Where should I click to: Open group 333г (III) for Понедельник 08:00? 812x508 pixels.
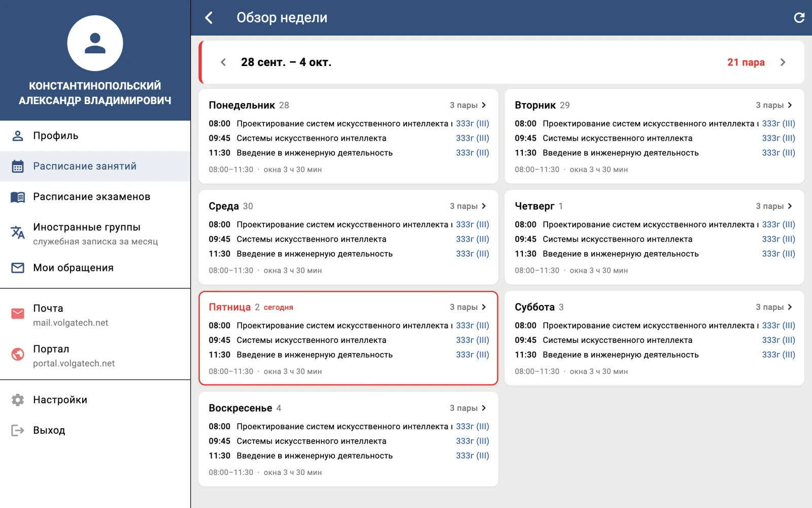coord(472,123)
